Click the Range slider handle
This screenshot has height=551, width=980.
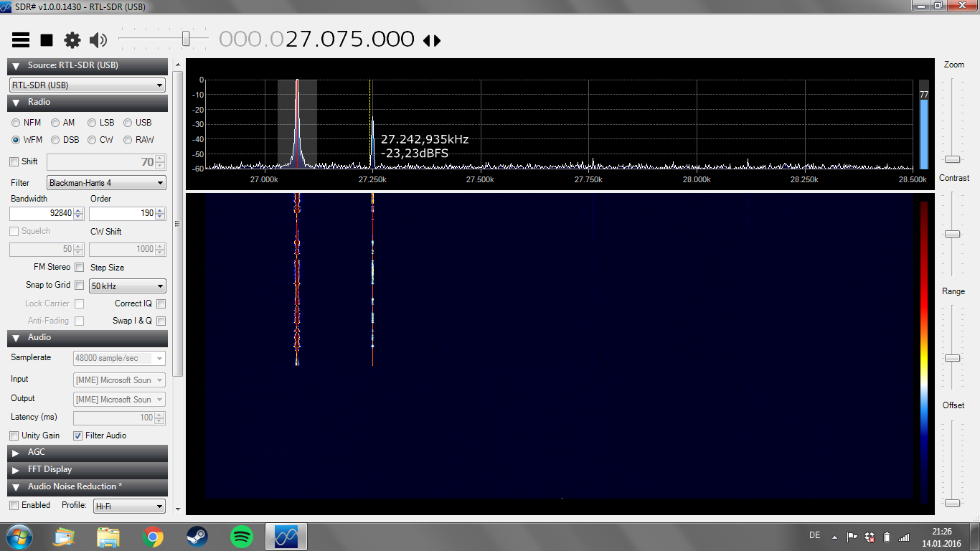pyautogui.click(x=952, y=358)
